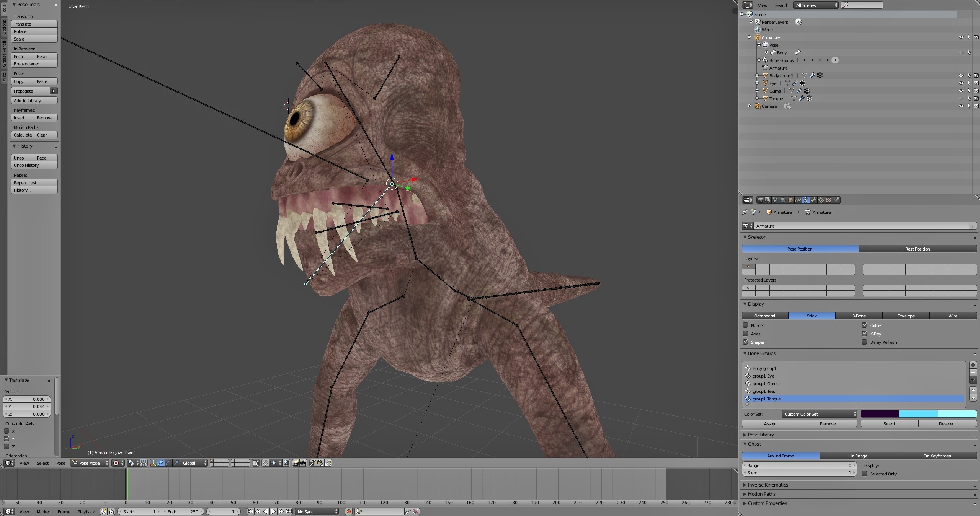Open the All Scenes display dropdown
The image size is (980, 516).
tap(816, 5)
